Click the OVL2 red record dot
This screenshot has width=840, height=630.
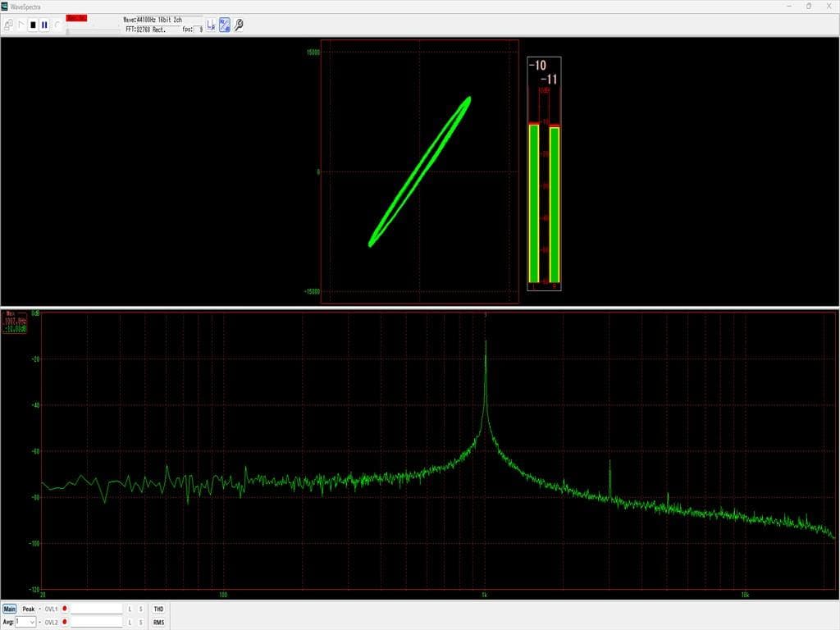(x=65, y=622)
